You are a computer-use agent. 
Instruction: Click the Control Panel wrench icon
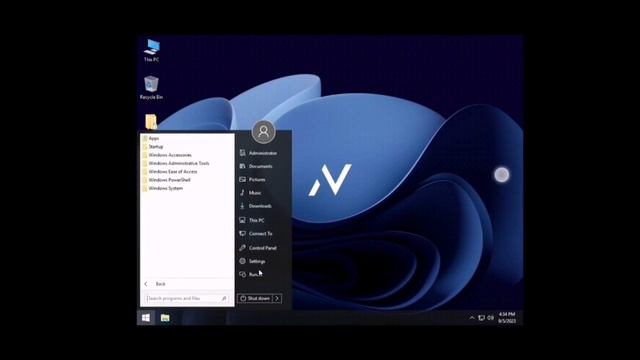pyautogui.click(x=242, y=248)
